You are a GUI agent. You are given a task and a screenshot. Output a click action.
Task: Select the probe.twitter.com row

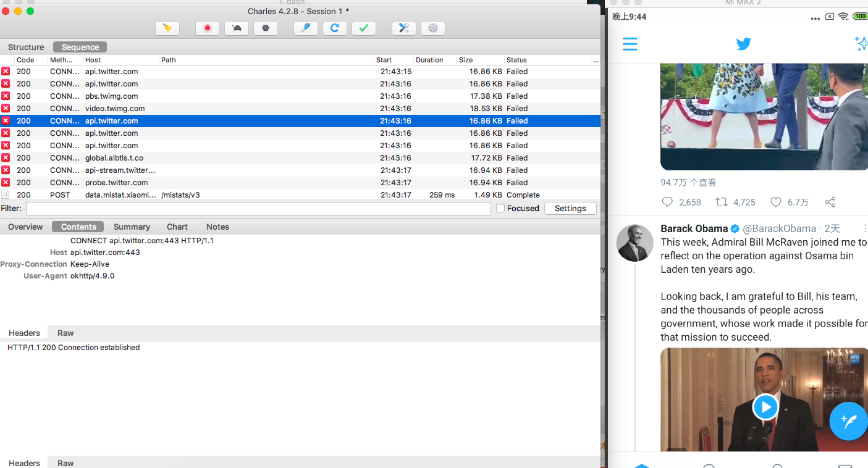coord(300,182)
